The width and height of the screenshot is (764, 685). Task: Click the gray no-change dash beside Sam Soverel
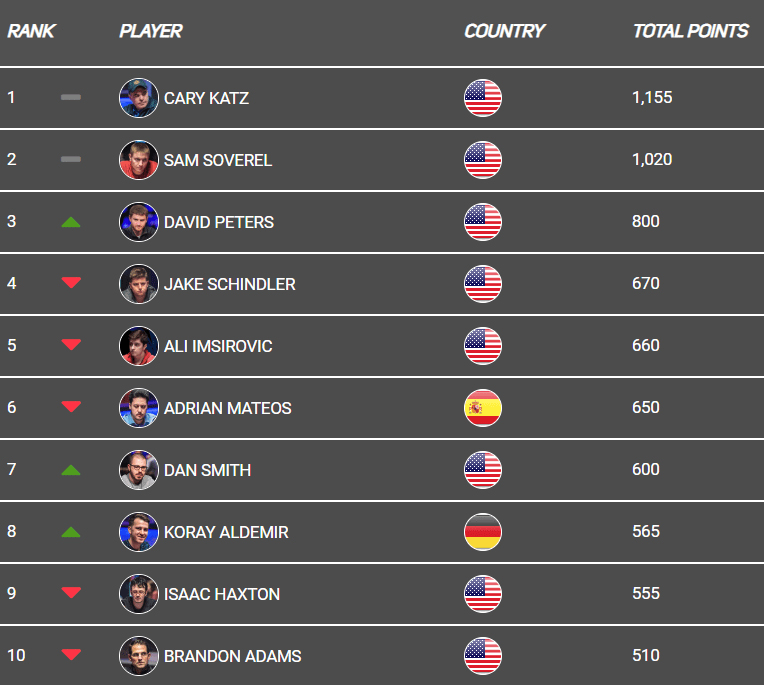point(71,159)
